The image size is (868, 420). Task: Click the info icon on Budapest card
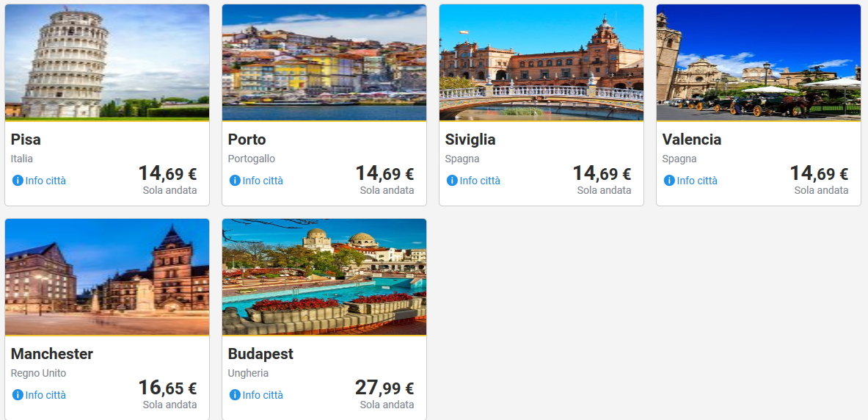tap(235, 395)
